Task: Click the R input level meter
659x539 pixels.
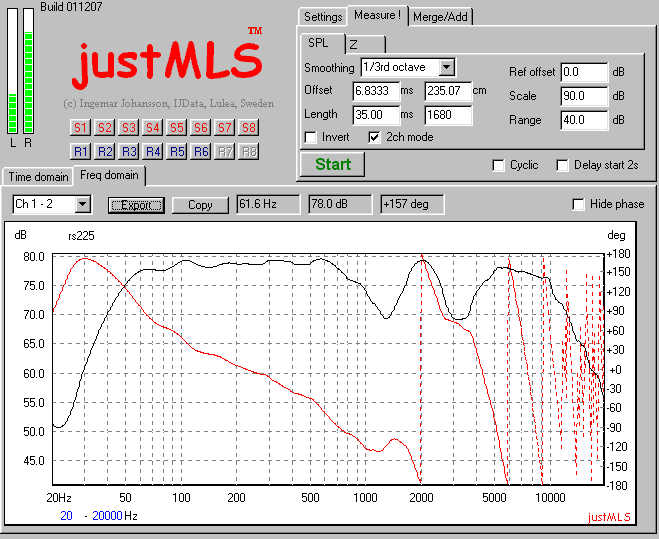Action: pos(28,71)
